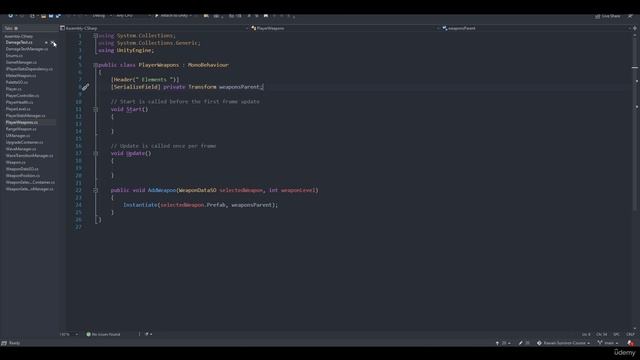Open PlayerLevel.cs from the file list
Viewport: 640px width, 360px height.
pyautogui.click(x=18, y=109)
